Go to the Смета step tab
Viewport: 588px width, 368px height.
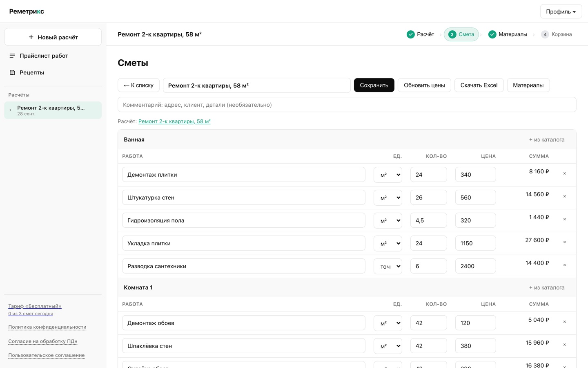(461, 34)
